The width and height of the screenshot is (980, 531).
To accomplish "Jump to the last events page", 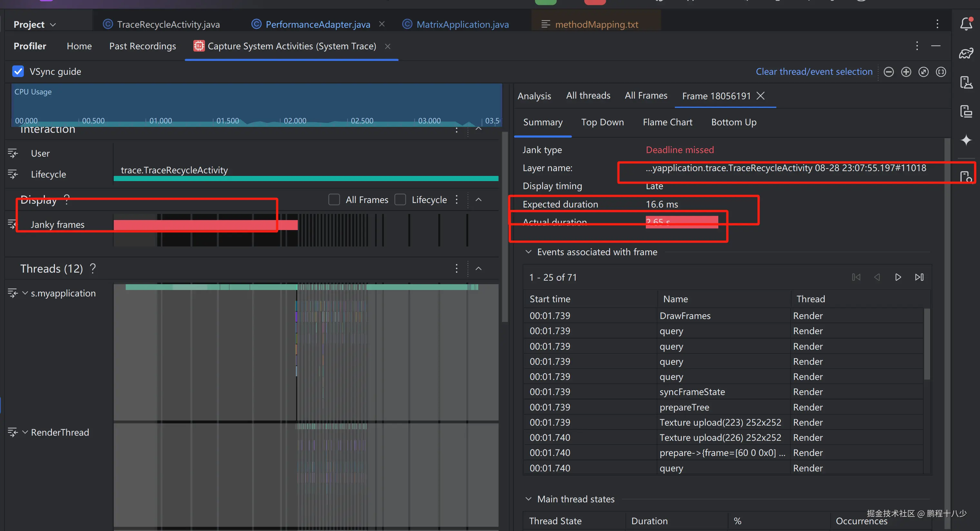I will click(919, 277).
